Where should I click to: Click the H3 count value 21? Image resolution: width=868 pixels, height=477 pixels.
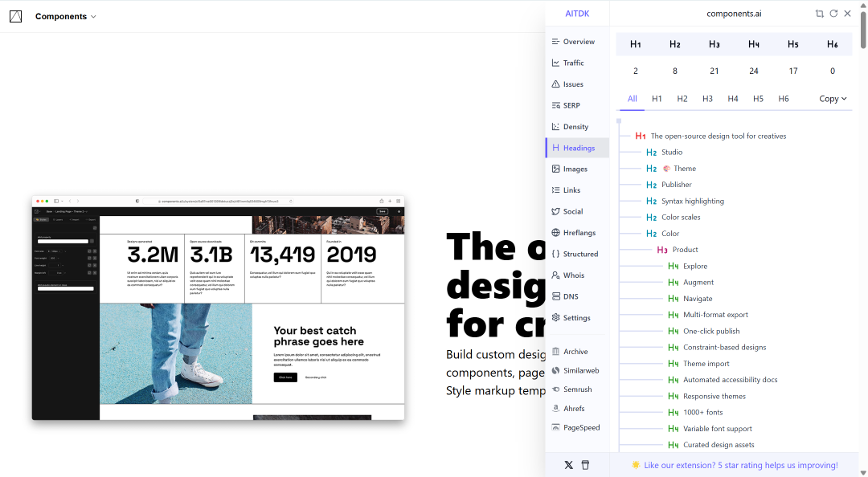pos(714,71)
